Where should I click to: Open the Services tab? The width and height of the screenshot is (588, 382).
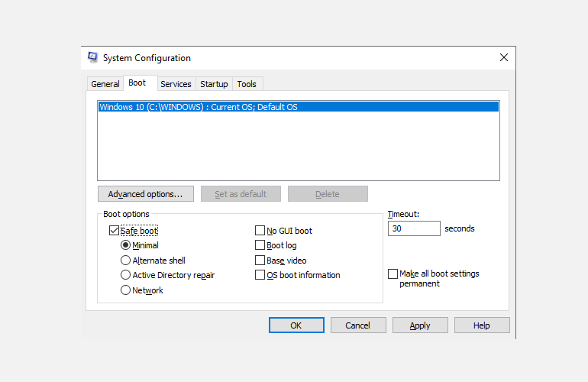coord(176,84)
